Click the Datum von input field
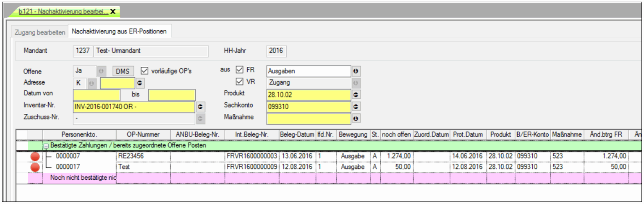This screenshot has width=644, height=204. pyautogui.click(x=97, y=95)
